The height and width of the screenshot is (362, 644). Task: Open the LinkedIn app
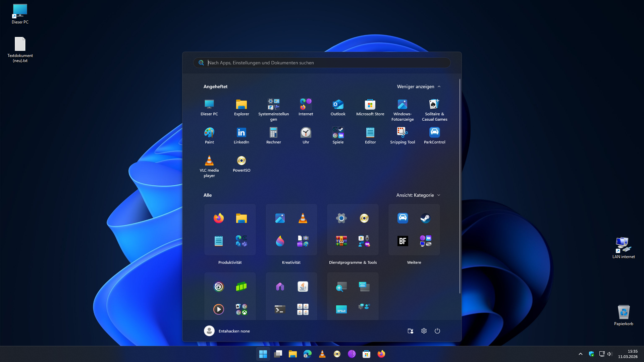point(241,136)
